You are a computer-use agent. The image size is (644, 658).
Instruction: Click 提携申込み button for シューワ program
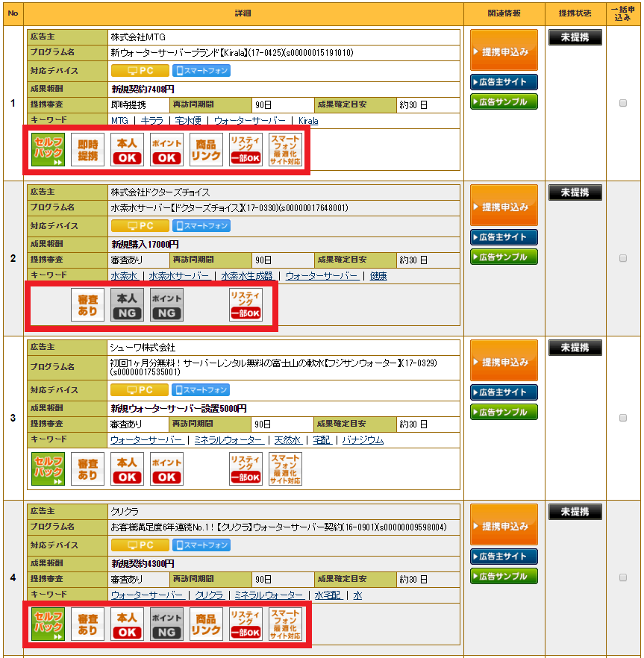click(x=504, y=361)
